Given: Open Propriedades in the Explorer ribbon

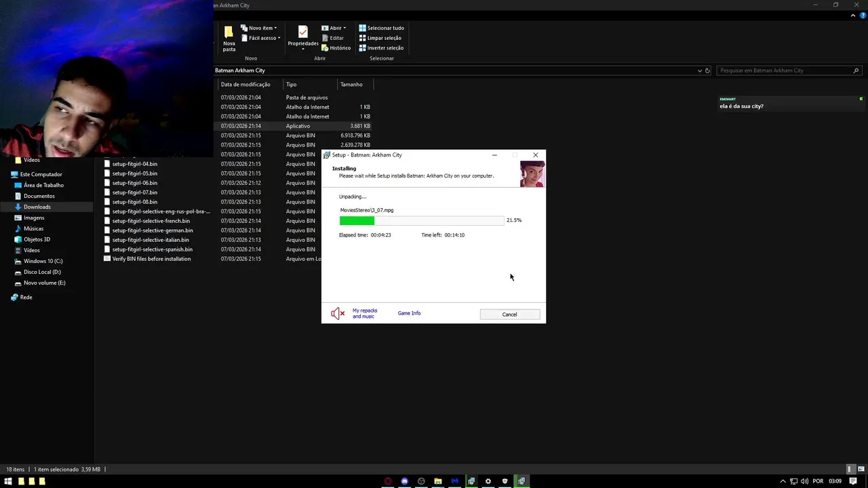Looking at the screenshot, I should 303,37.
